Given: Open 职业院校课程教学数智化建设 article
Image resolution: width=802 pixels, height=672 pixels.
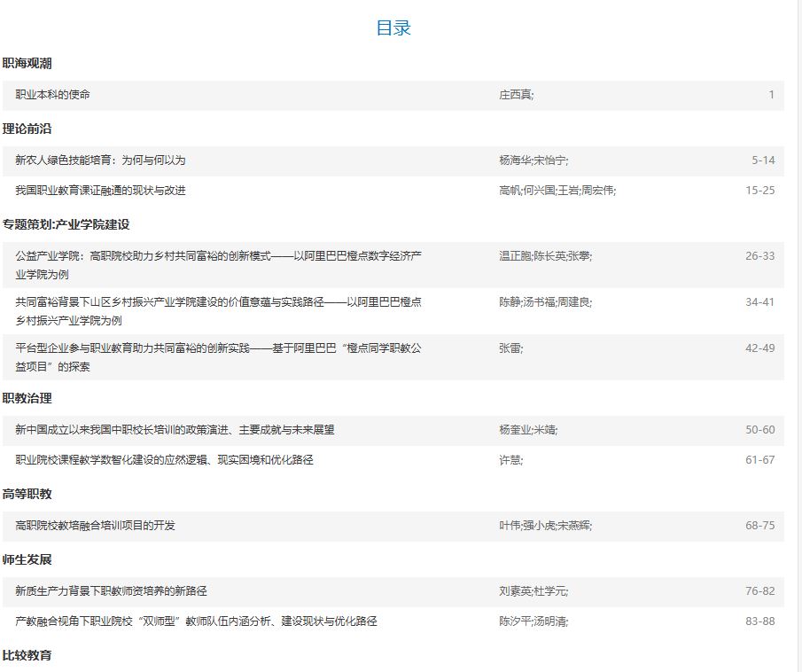Looking at the screenshot, I should tap(164, 460).
